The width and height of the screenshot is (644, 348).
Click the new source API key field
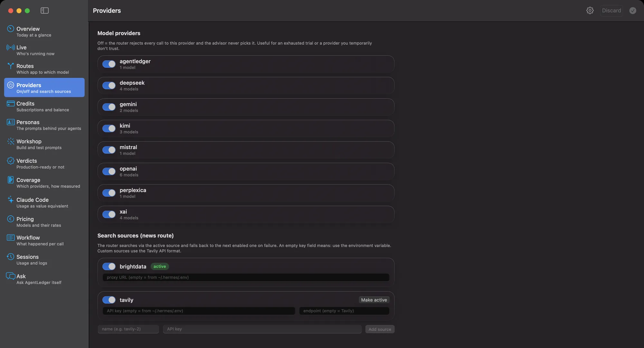tap(262, 329)
